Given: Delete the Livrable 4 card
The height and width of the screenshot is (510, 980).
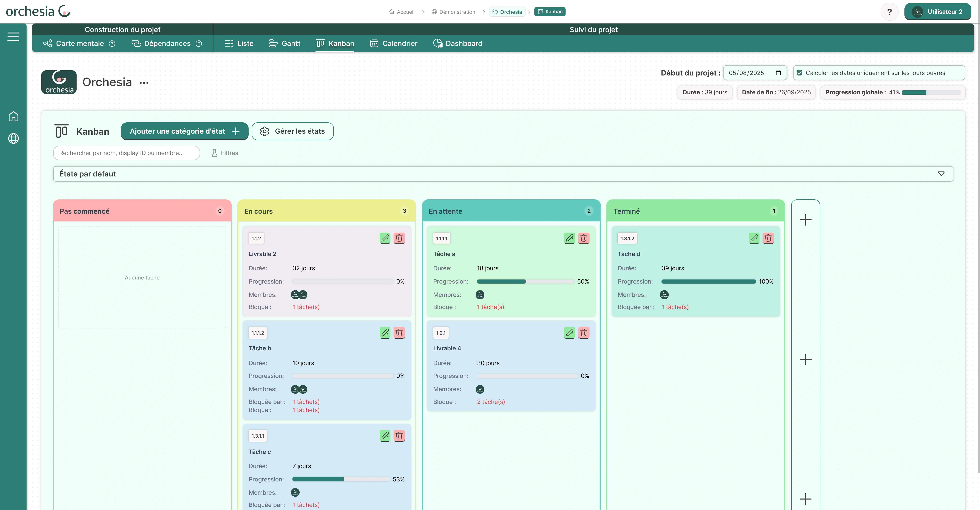Looking at the screenshot, I should [x=584, y=333].
